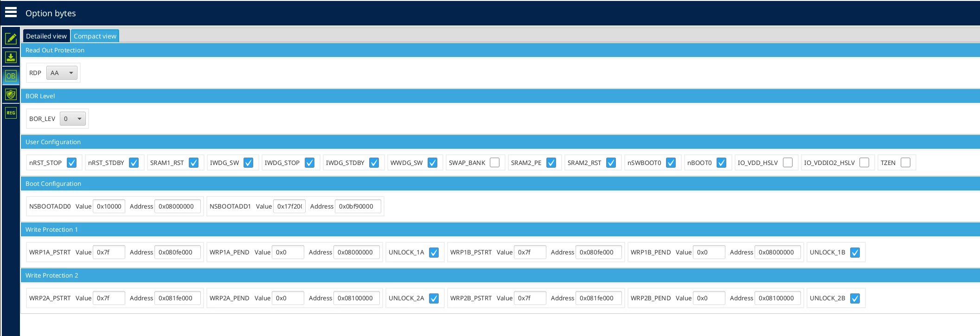Click WRP1A_PSTRT Value field

coord(109,252)
